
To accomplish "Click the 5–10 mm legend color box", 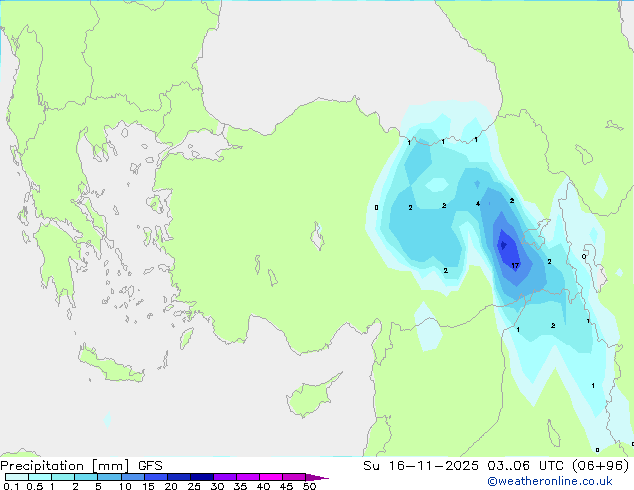I will click(x=109, y=477).
